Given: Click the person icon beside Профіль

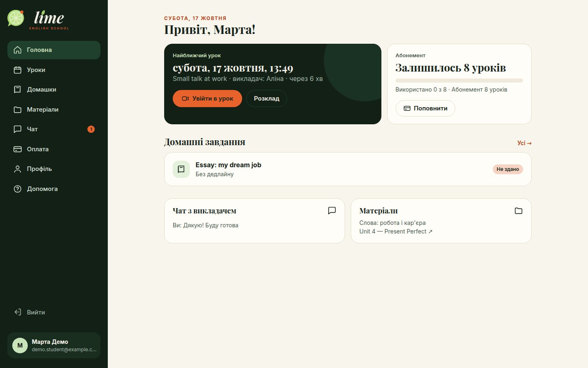Looking at the screenshot, I should [18, 169].
